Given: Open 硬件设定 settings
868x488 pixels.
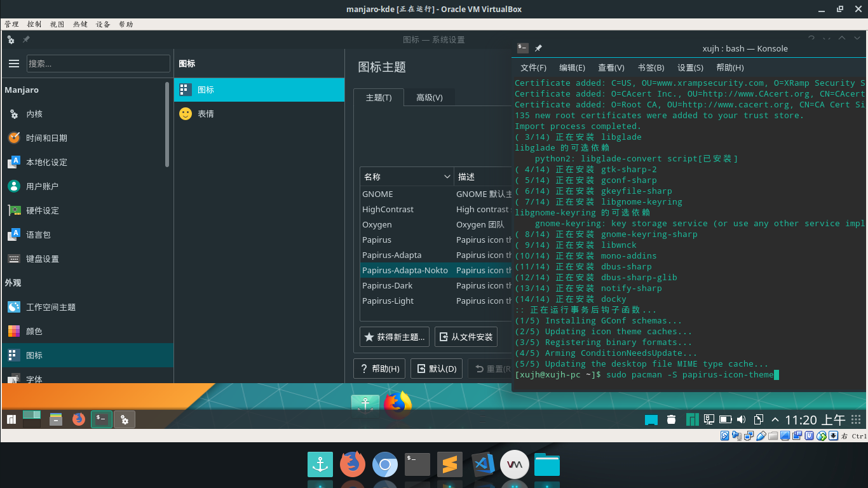Looking at the screenshot, I should coord(86,211).
